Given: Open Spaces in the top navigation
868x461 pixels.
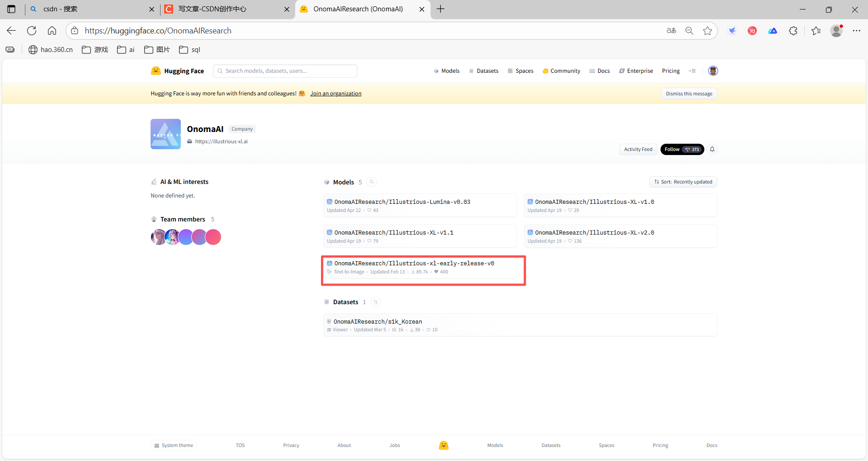Looking at the screenshot, I should (x=520, y=71).
